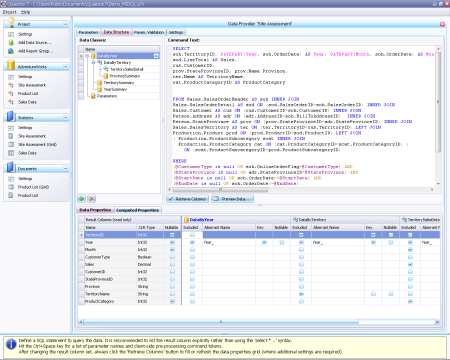450x360 pixels.
Task: Open the Project menu
Action: point(9,12)
